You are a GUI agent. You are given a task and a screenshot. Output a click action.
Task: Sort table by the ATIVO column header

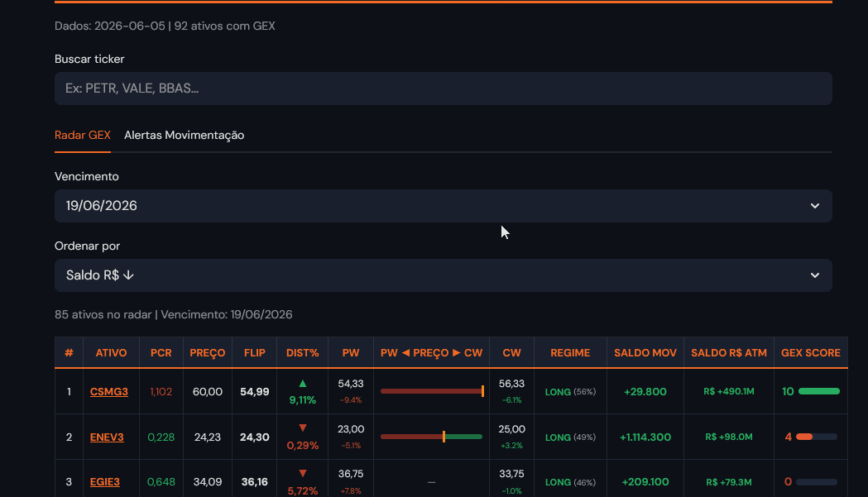click(111, 352)
